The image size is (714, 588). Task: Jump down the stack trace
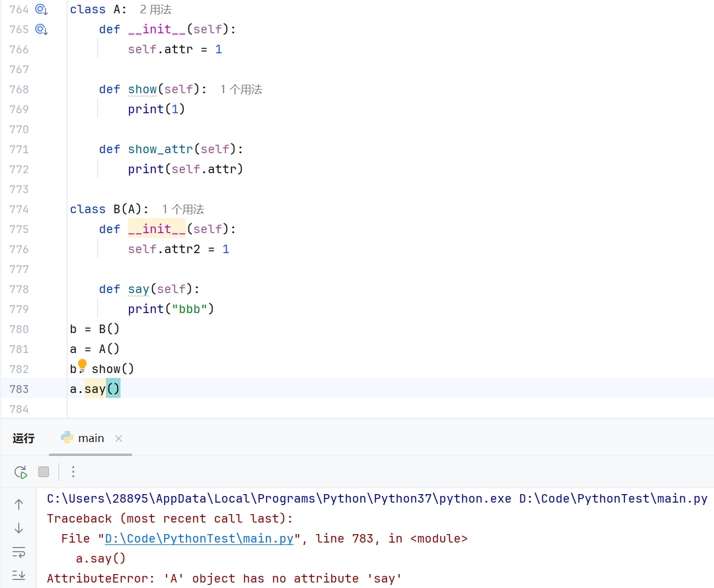(19, 528)
